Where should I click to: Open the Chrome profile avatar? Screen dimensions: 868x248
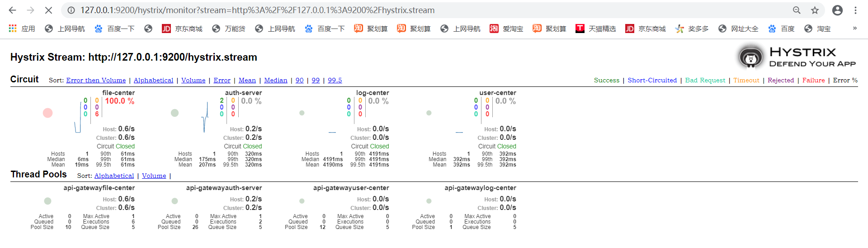837,10
